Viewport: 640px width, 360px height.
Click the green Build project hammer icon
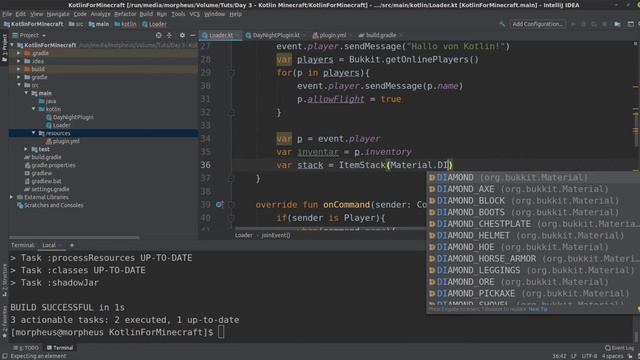(502, 24)
